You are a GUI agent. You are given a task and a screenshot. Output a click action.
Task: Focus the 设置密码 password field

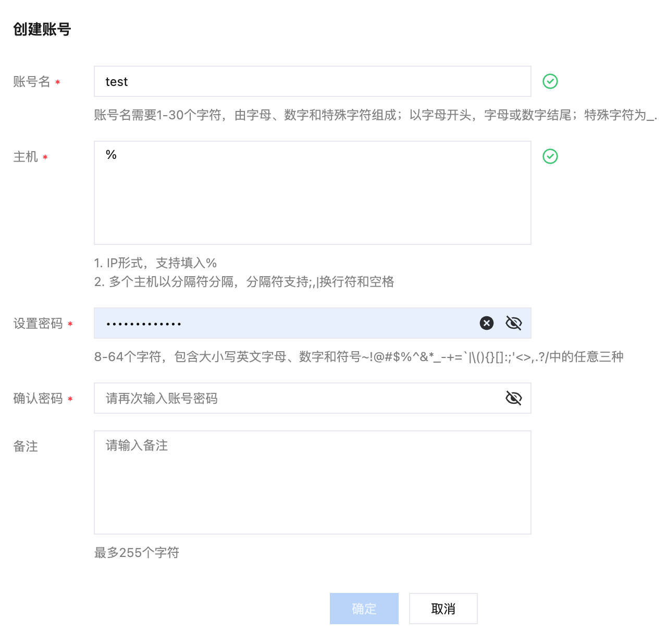pyautogui.click(x=287, y=323)
